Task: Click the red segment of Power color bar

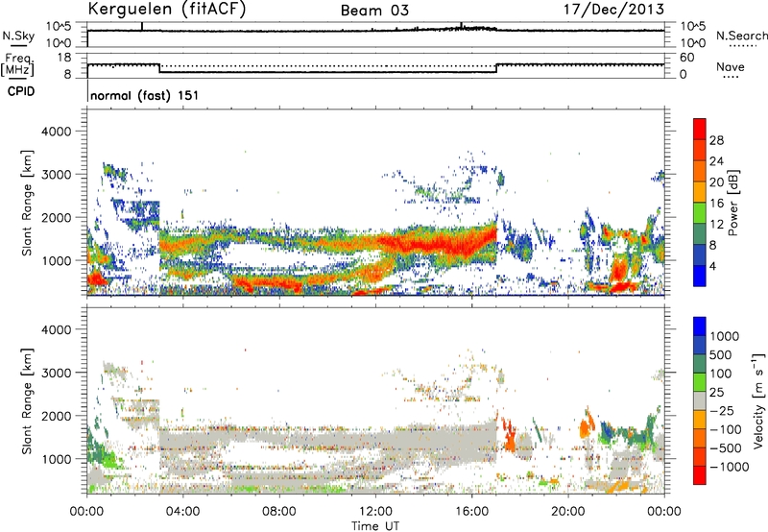Action: point(700,129)
